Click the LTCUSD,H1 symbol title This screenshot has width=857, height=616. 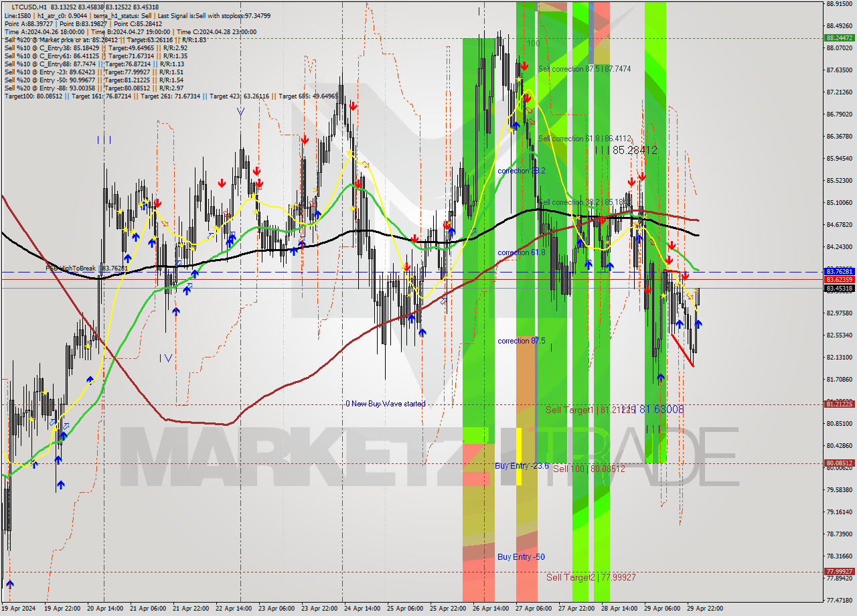coord(29,7)
